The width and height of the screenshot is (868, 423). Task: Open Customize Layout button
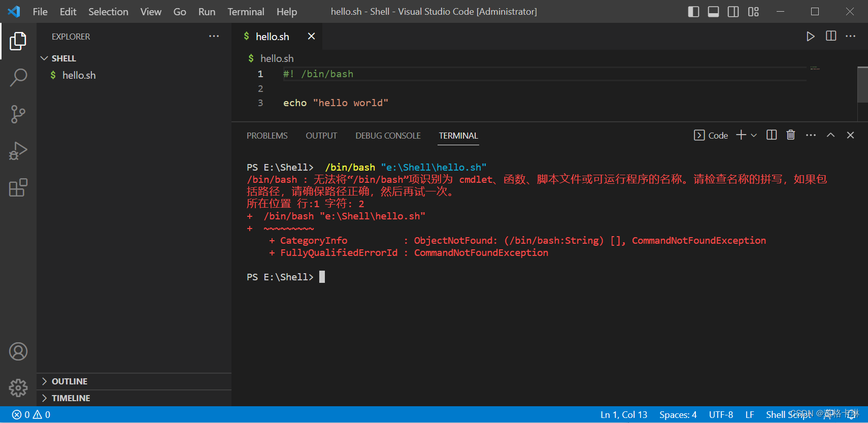click(753, 12)
